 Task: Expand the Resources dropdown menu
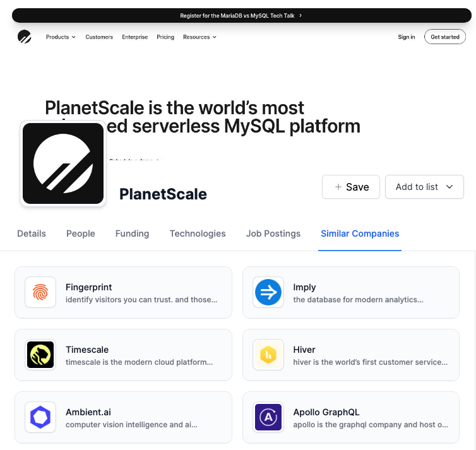[x=199, y=37]
